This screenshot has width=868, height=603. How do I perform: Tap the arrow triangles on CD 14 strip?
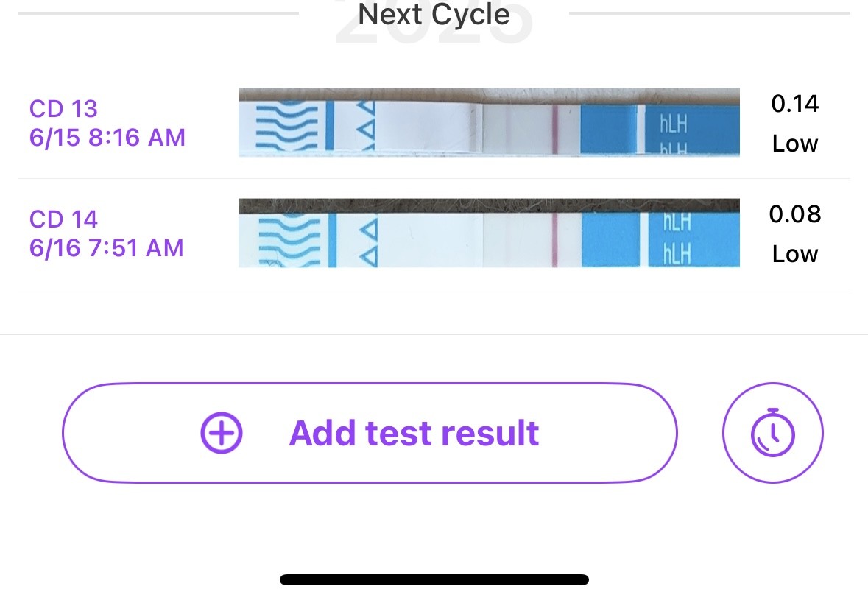369,240
